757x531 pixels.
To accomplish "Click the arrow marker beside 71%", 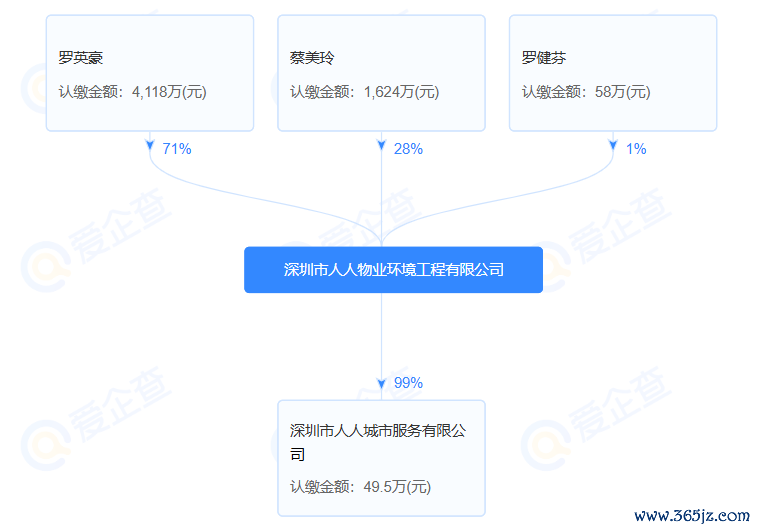I will click(x=150, y=145).
